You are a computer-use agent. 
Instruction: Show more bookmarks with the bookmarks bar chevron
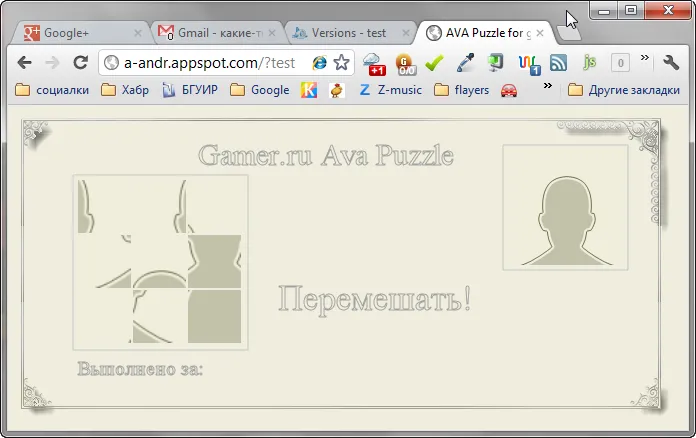548,85
